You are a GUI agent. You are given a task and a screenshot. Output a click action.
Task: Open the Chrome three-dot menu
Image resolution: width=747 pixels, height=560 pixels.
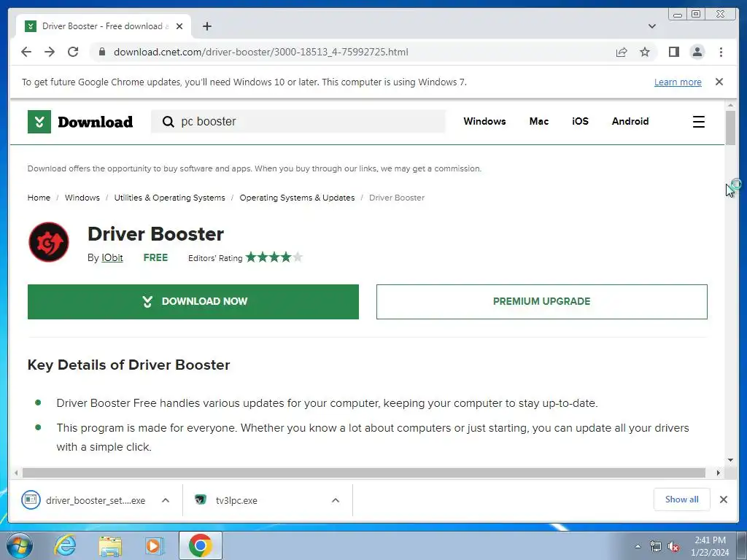(x=721, y=52)
